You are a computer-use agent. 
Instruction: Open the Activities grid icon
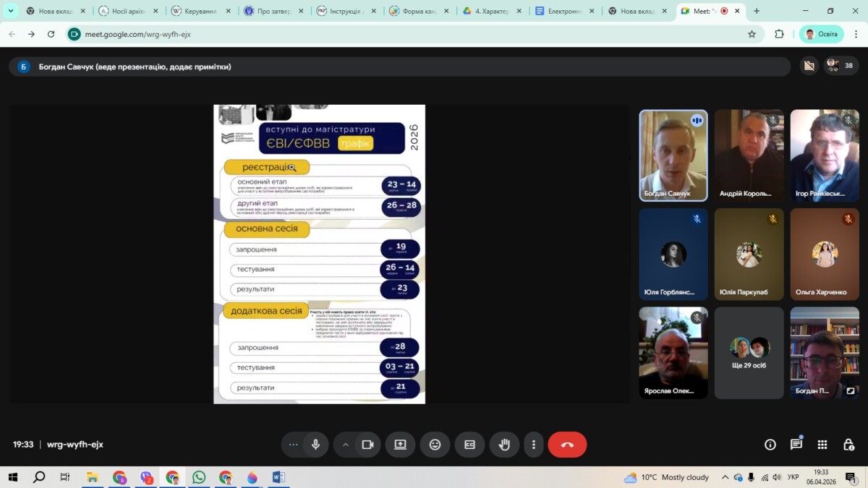(822, 445)
